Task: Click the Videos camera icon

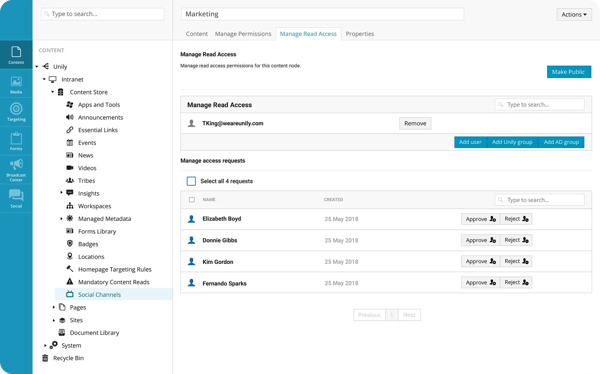Action: point(70,168)
